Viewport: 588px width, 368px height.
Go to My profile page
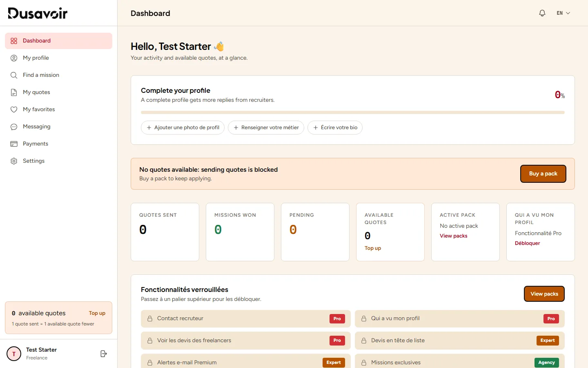pyautogui.click(x=58, y=58)
